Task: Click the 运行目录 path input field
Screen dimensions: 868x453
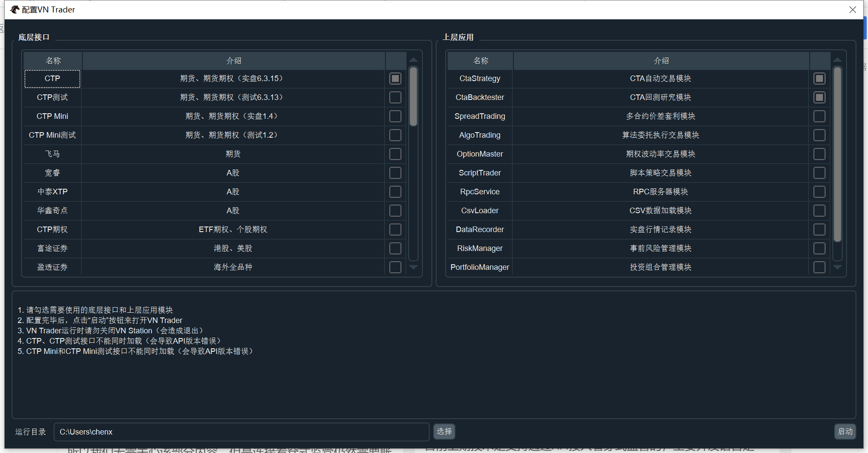Action: [x=241, y=432]
